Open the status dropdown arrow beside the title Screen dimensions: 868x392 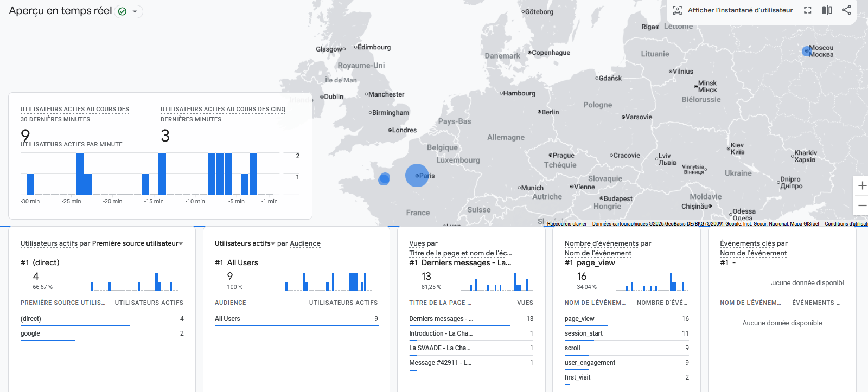[135, 11]
